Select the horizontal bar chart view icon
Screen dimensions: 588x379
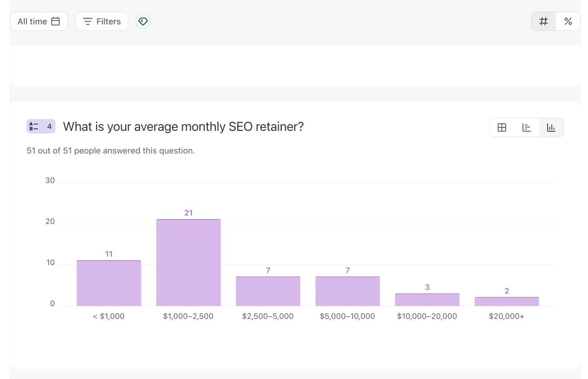point(526,127)
